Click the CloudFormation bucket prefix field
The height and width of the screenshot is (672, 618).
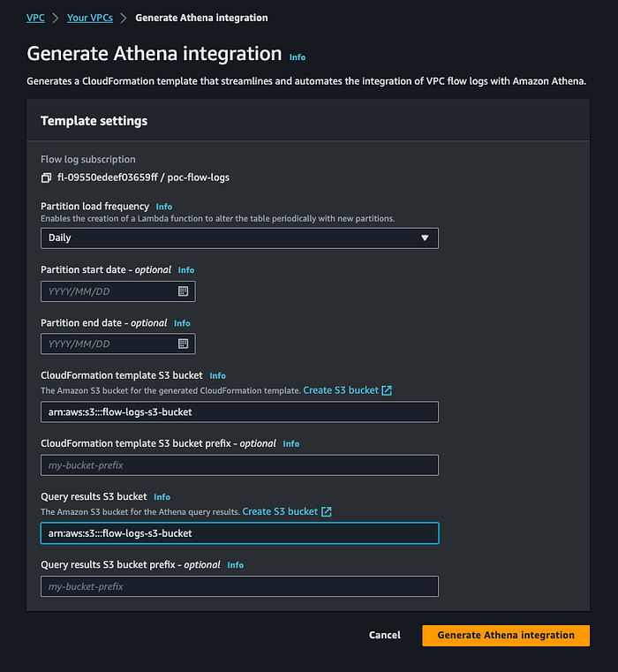click(239, 465)
